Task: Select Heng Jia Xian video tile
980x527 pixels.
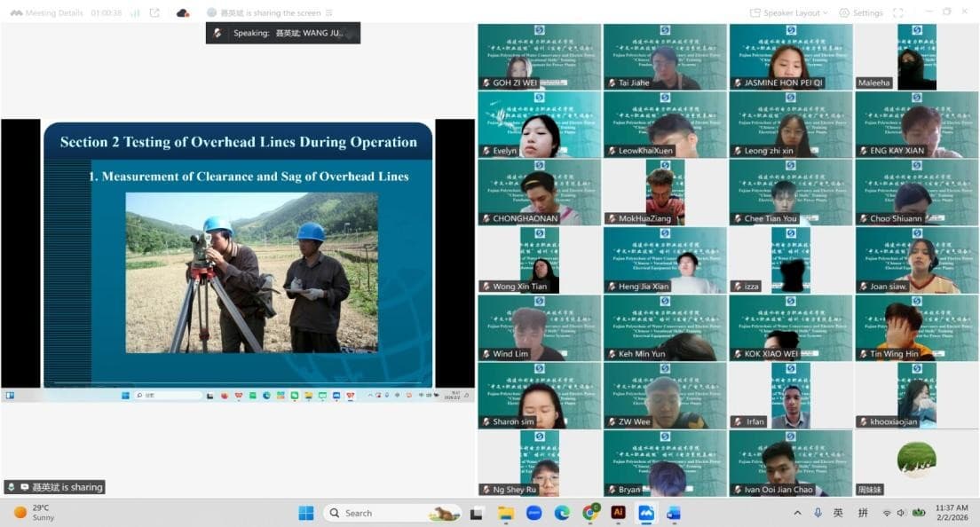Action: [x=665, y=260]
